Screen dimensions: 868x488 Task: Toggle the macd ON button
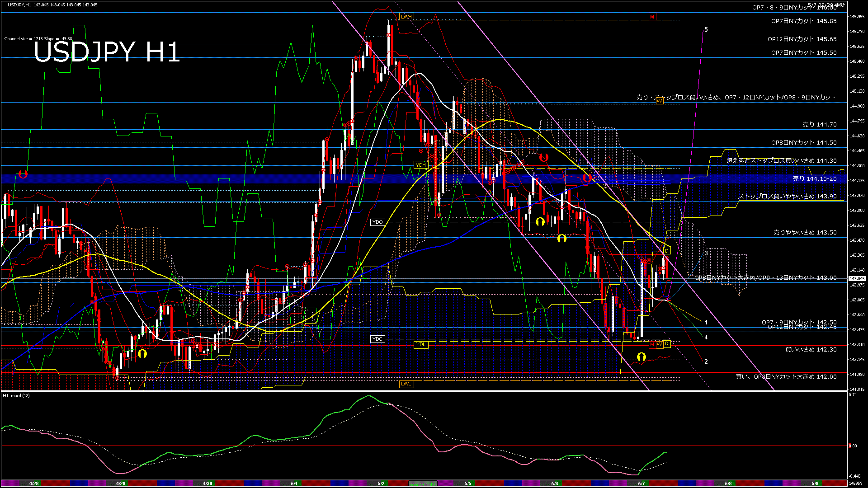pyautogui.click(x=423, y=484)
